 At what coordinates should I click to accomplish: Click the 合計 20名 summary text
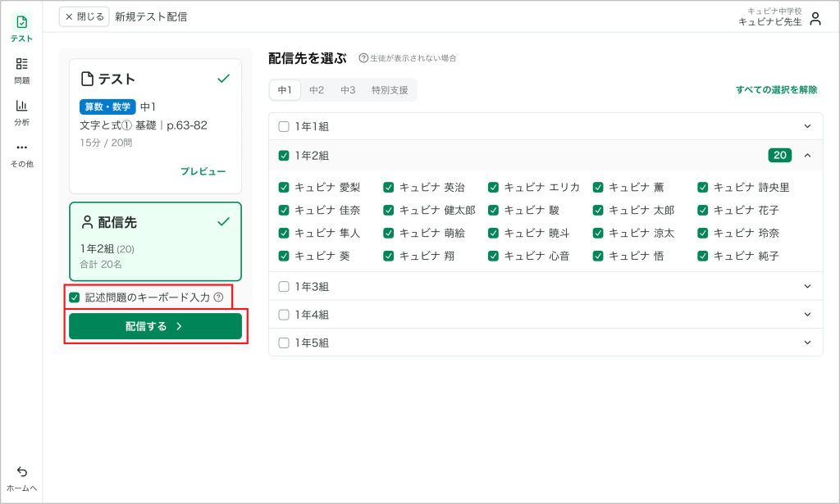tap(101, 265)
